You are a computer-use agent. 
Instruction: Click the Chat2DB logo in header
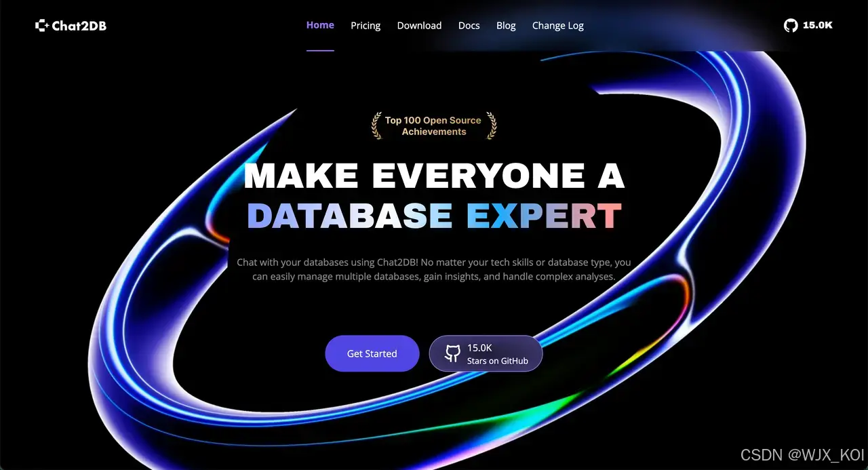(x=71, y=26)
